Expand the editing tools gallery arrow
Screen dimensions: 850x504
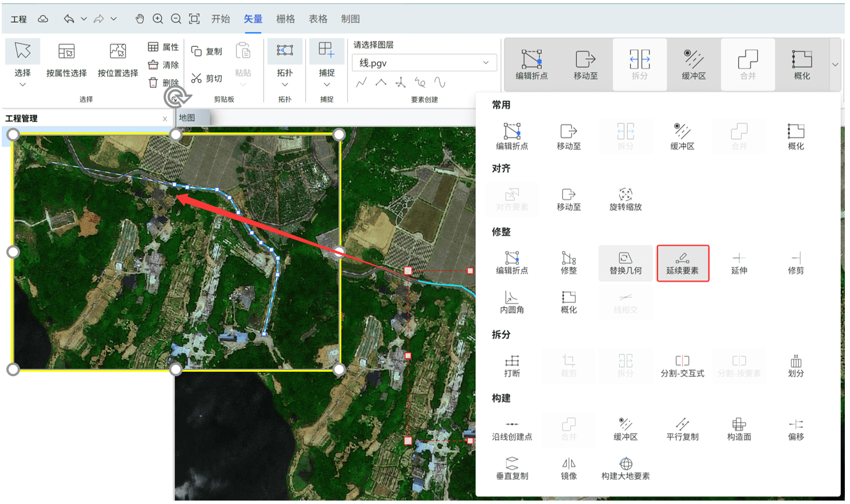[x=835, y=65]
